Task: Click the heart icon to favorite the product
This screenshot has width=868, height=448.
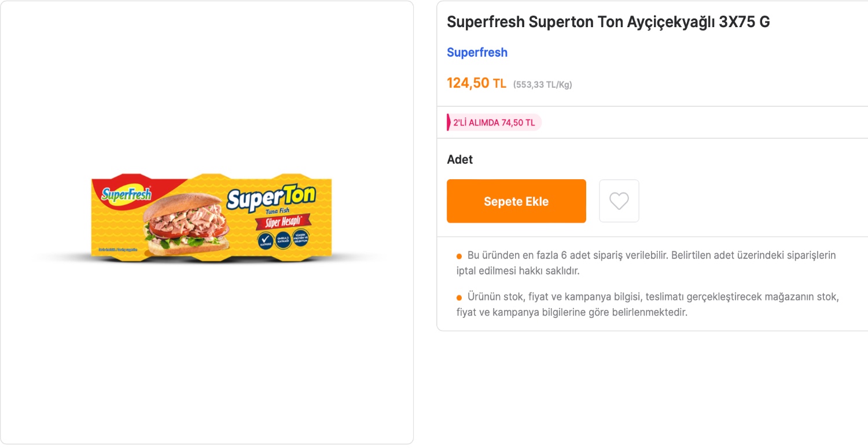Action: [x=619, y=201]
